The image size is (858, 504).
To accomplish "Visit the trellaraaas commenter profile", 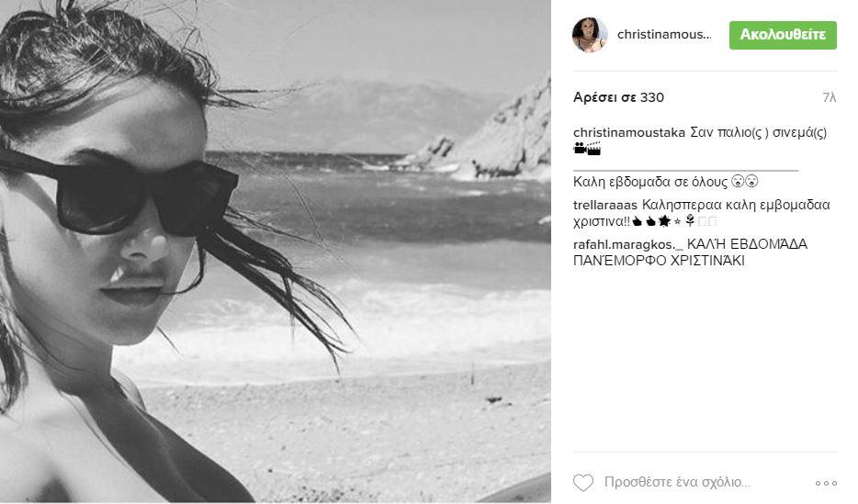I will coord(605,205).
